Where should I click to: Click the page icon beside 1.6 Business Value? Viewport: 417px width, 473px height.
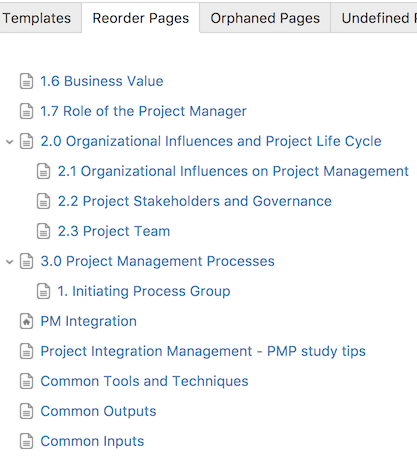[x=26, y=81]
